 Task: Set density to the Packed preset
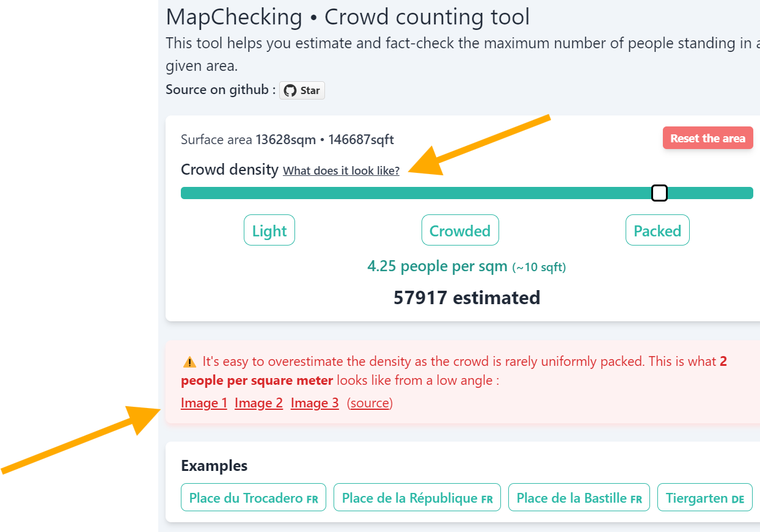[x=657, y=230]
